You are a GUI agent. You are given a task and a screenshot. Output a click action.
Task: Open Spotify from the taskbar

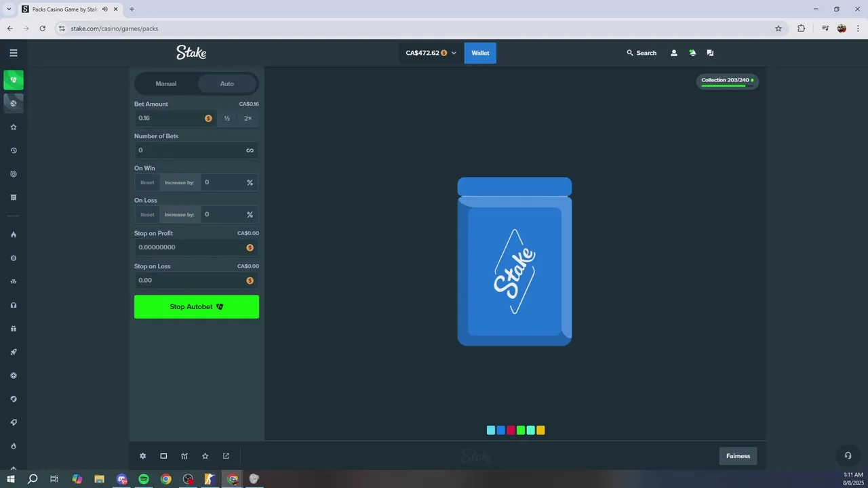coord(144,479)
